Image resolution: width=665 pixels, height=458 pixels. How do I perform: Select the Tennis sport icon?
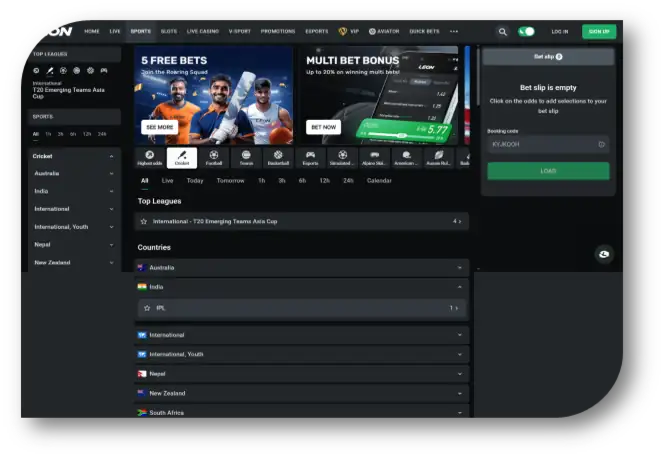(x=246, y=158)
